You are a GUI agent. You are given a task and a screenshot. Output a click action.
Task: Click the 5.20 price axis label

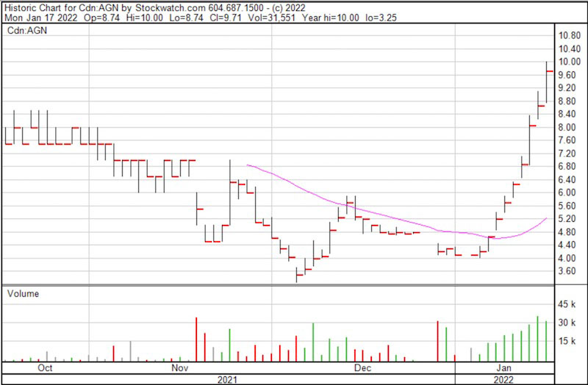point(567,219)
